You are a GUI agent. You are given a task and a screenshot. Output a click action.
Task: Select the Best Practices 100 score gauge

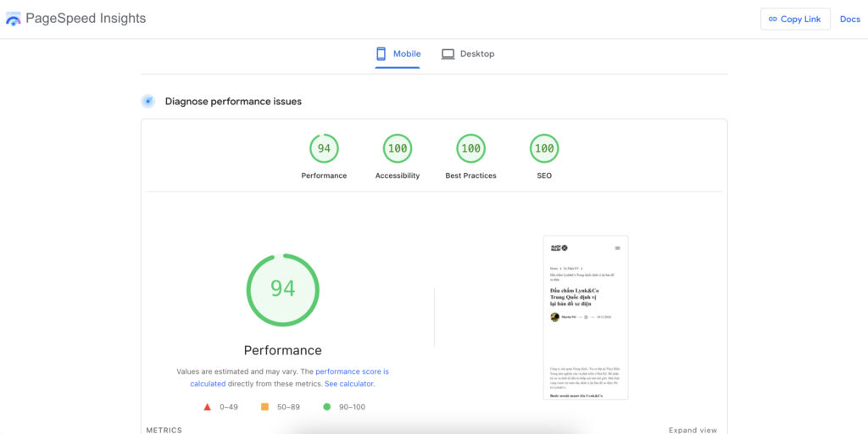tap(471, 148)
